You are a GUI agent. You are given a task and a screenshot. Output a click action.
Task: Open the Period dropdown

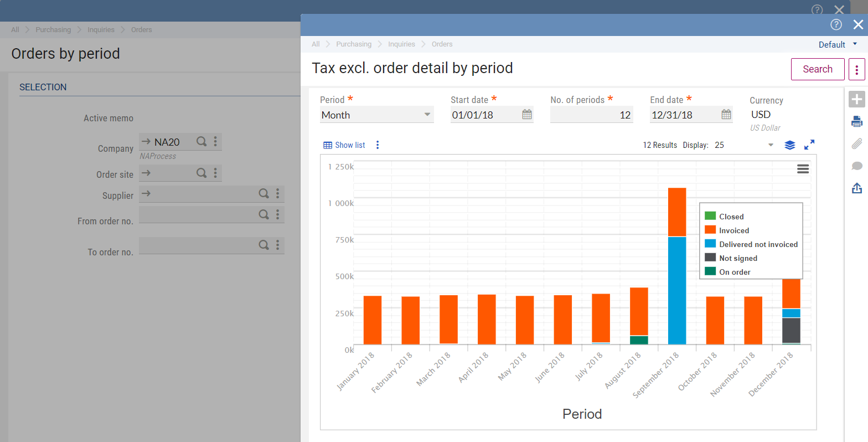(x=427, y=115)
